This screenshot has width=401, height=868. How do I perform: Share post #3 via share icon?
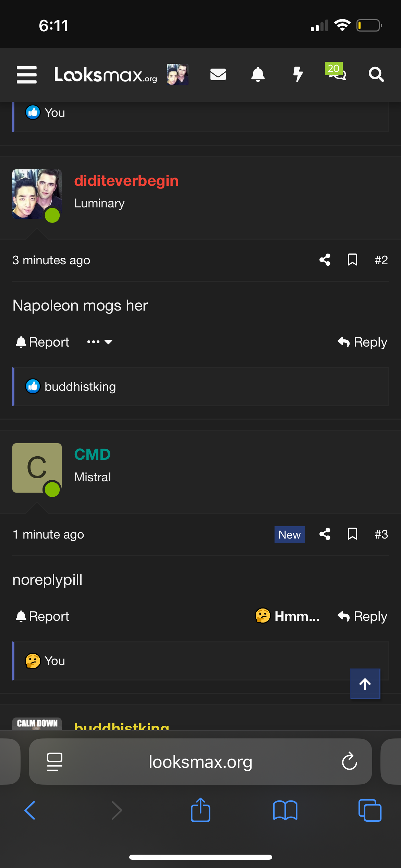pyautogui.click(x=325, y=534)
